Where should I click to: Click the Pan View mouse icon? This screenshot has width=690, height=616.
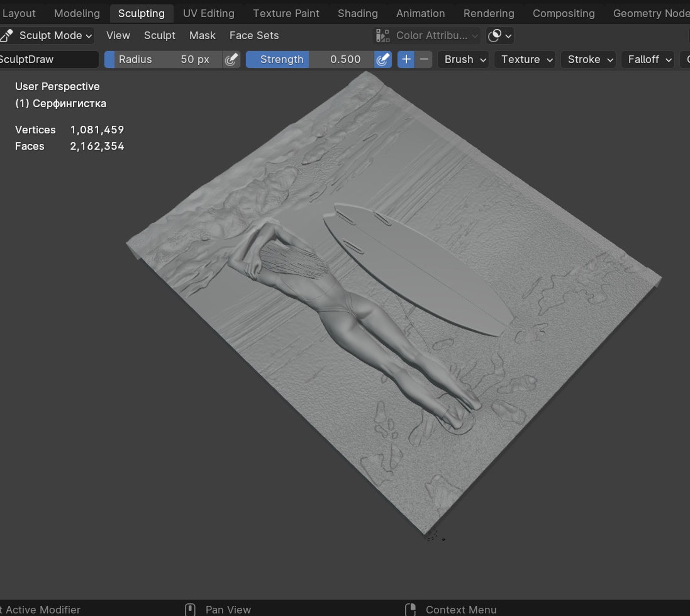[190, 609]
